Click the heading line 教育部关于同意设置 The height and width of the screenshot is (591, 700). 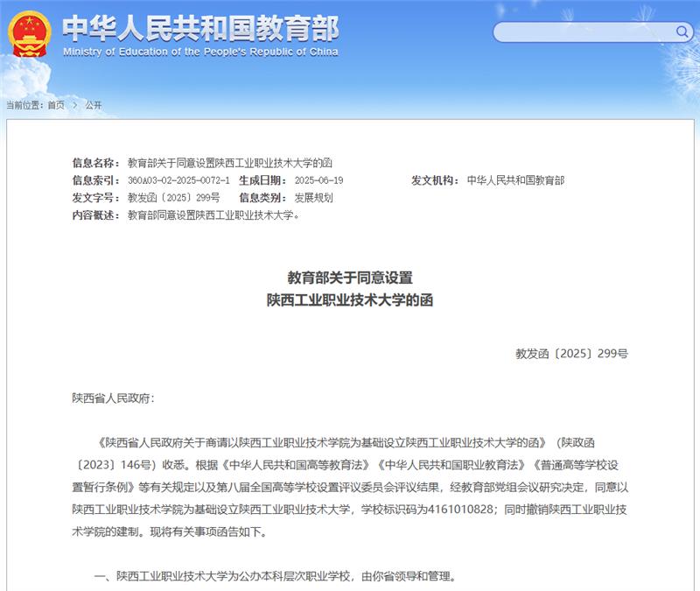point(350,278)
